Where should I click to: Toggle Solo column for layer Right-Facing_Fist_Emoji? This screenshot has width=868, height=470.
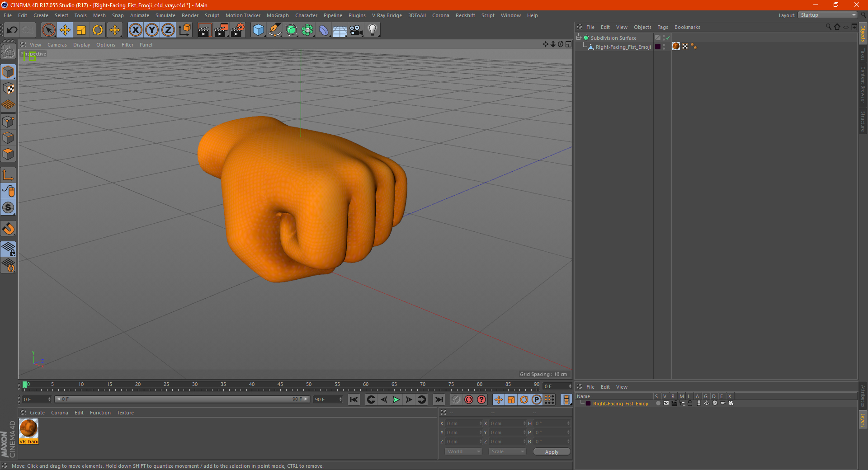[x=658, y=403]
